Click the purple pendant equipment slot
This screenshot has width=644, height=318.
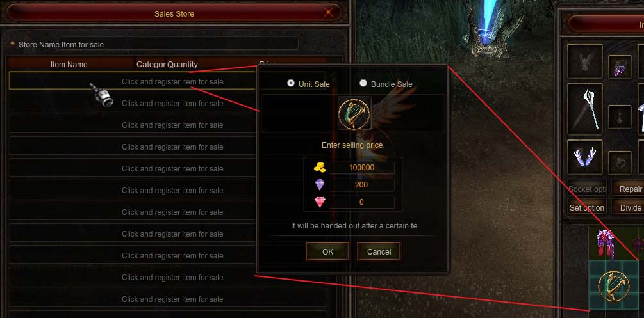[x=620, y=67]
